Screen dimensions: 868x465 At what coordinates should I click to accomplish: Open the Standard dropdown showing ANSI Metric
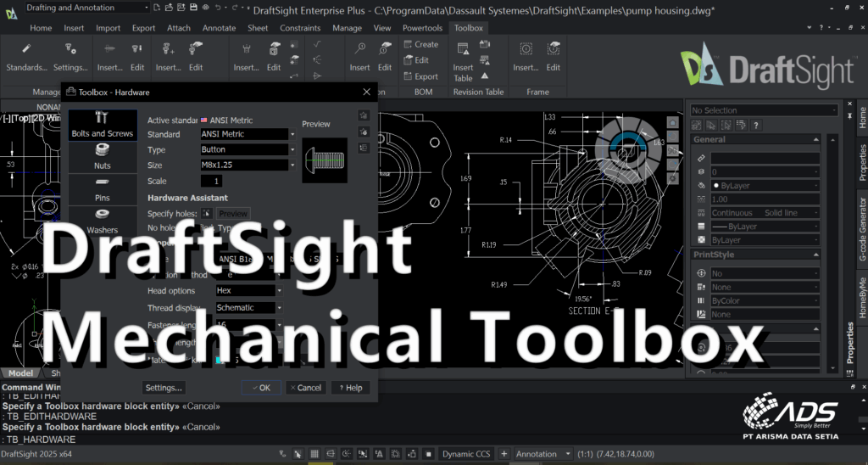click(x=248, y=134)
